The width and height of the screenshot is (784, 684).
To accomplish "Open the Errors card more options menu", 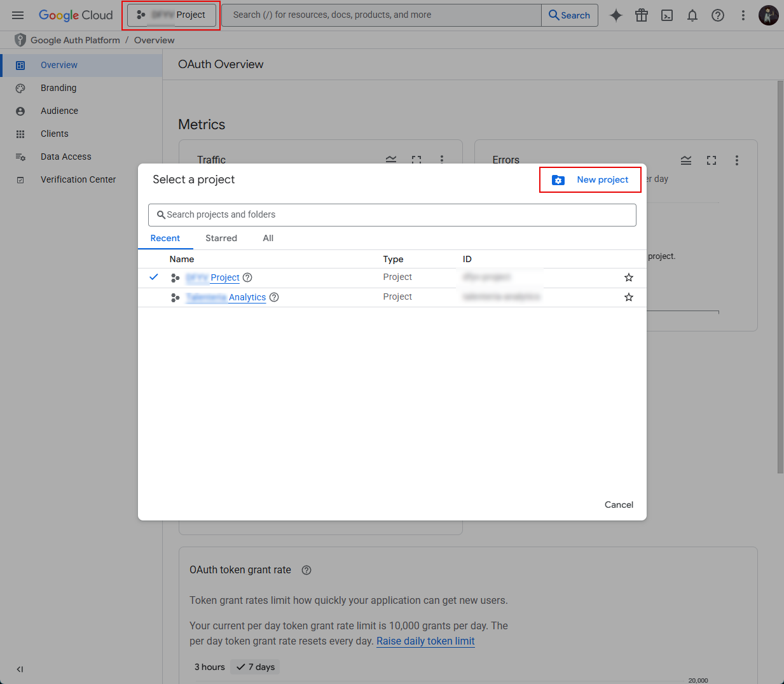I will coord(736,160).
